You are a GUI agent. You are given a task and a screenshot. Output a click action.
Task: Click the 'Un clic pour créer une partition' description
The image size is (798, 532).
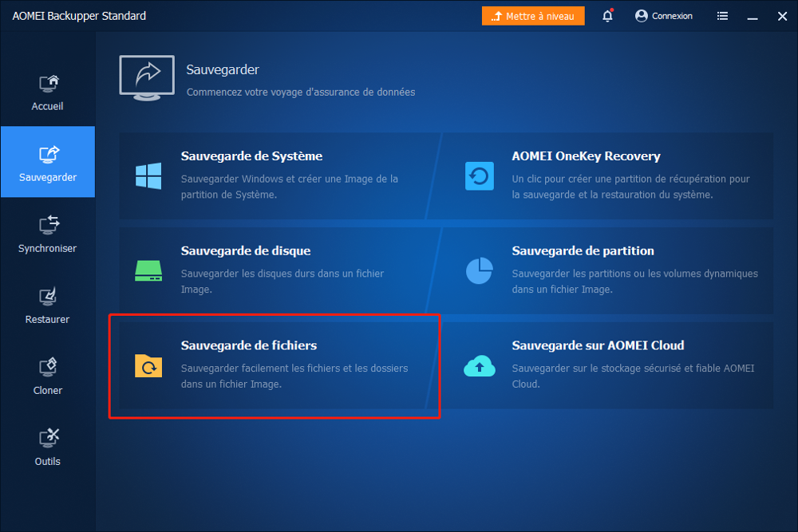631,187
